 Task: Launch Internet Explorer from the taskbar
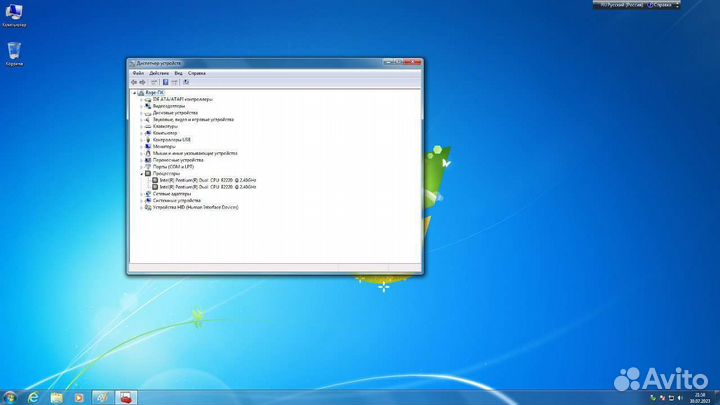[34, 397]
